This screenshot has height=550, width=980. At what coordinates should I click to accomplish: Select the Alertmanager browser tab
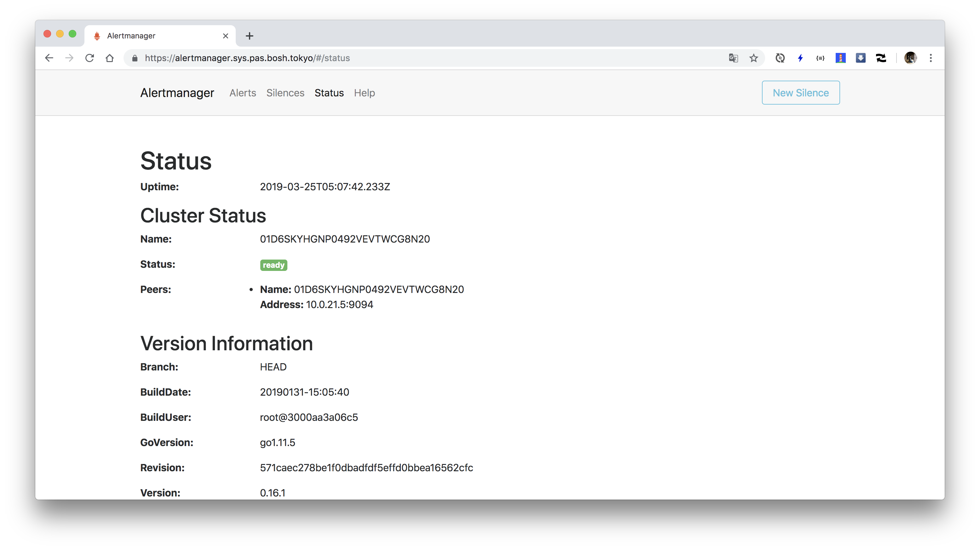pyautogui.click(x=160, y=36)
